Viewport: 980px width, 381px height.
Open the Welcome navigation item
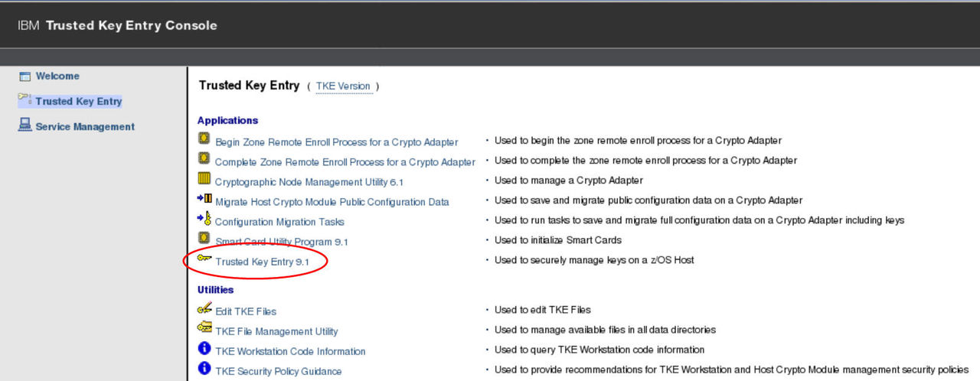[x=57, y=77]
